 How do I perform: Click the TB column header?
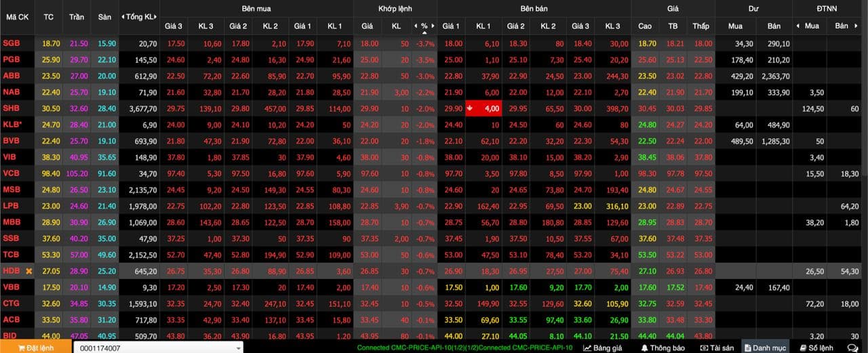tap(673, 26)
